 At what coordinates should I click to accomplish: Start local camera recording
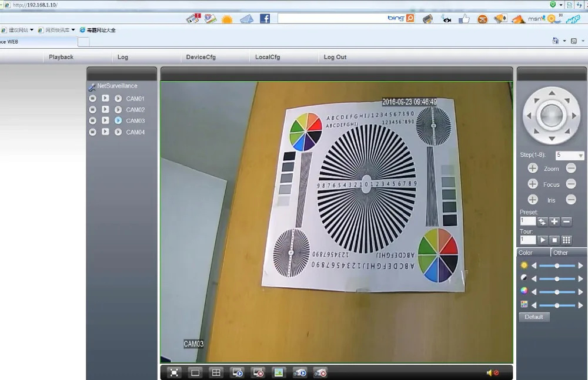[300, 372]
